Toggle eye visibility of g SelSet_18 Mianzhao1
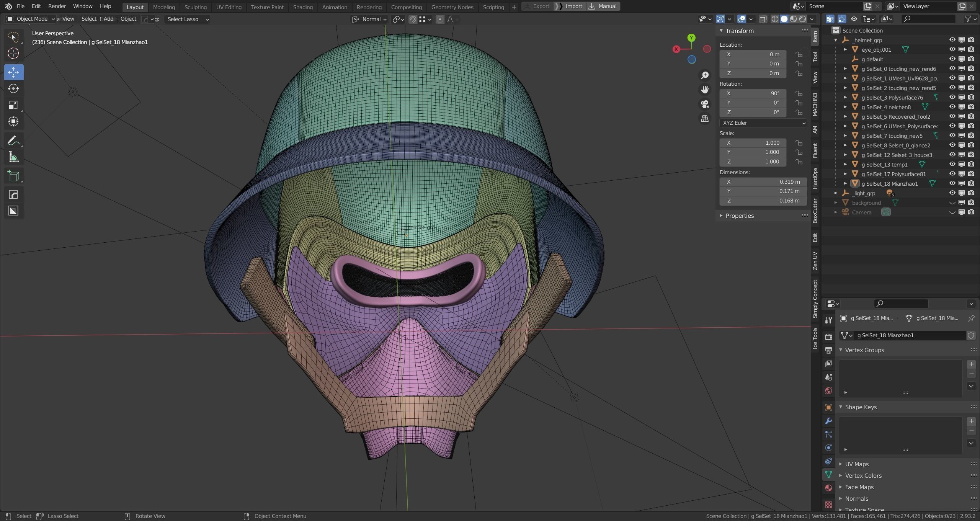The width and height of the screenshot is (980, 521). [x=952, y=183]
